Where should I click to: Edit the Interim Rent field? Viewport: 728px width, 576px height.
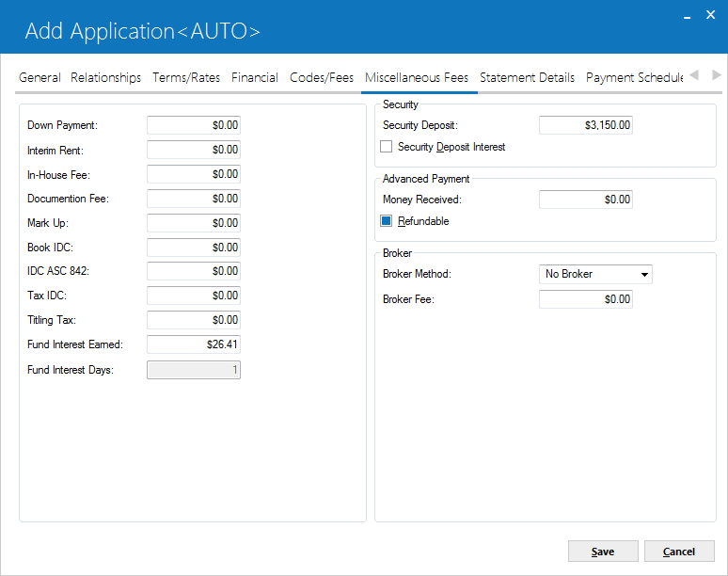pos(194,150)
